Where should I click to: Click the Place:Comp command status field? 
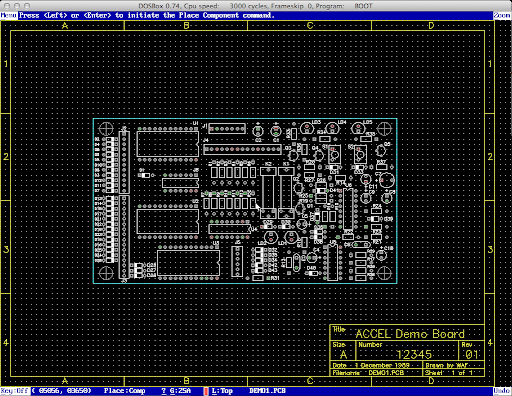(125, 391)
